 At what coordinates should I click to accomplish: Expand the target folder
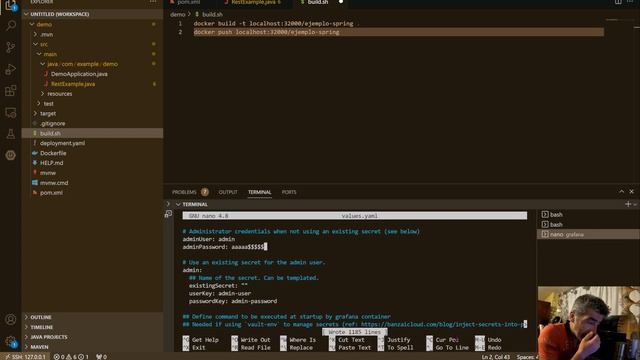pyautogui.click(x=48, y=113)
